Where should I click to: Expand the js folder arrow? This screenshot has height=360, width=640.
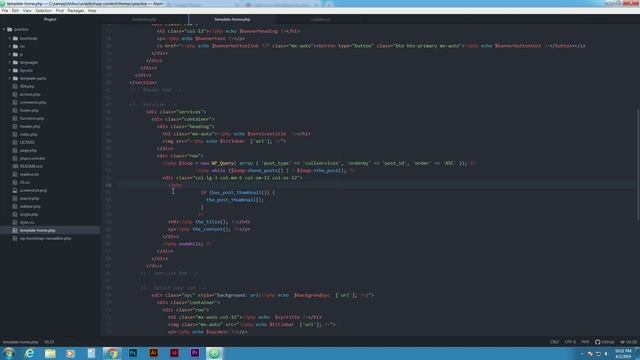10,54
